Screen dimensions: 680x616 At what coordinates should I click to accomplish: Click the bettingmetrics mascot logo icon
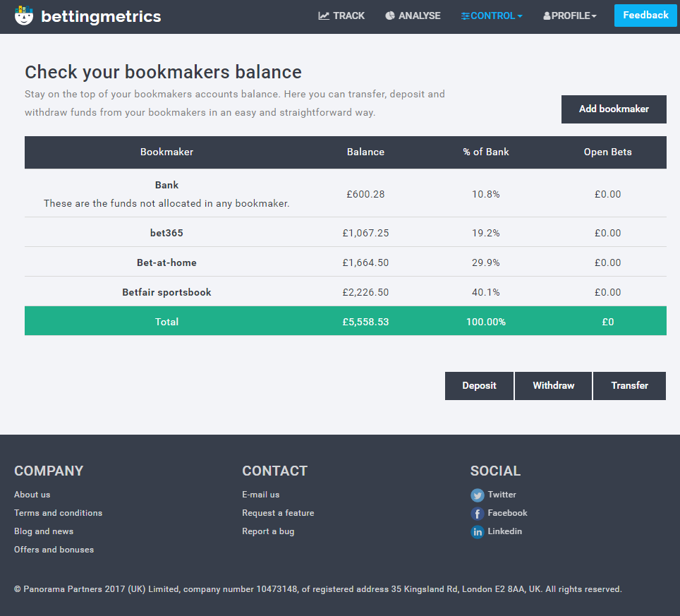24,16
